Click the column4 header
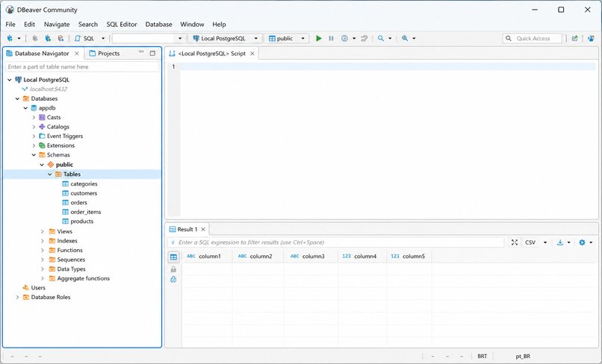The height and width of the screenshot is (364, 602). point(362,257)
